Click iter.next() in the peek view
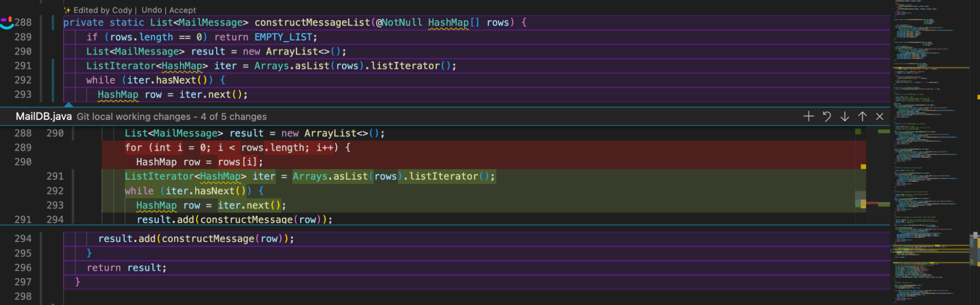Viewport: 980px width, 305px height. point(249,206)
